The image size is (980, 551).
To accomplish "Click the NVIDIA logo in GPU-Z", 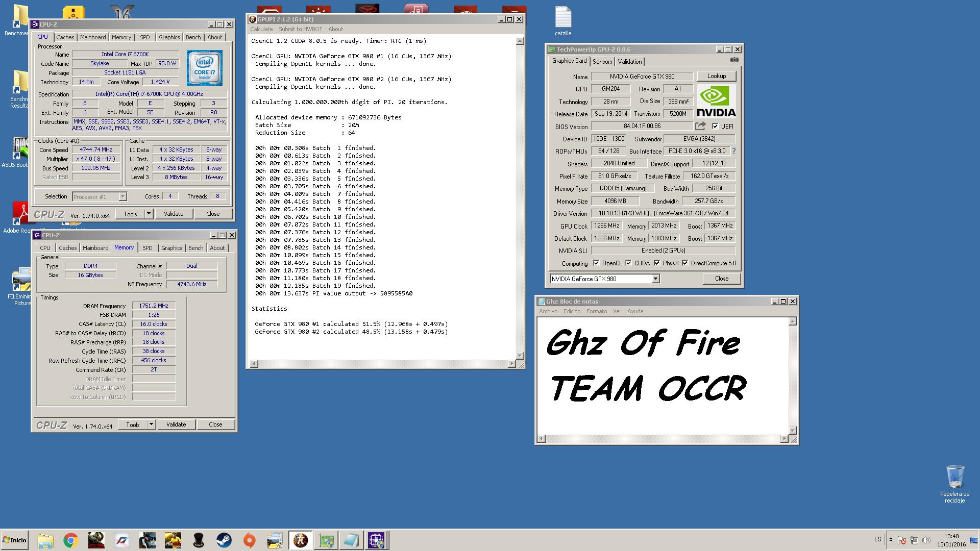I will [x=716, y=101].
